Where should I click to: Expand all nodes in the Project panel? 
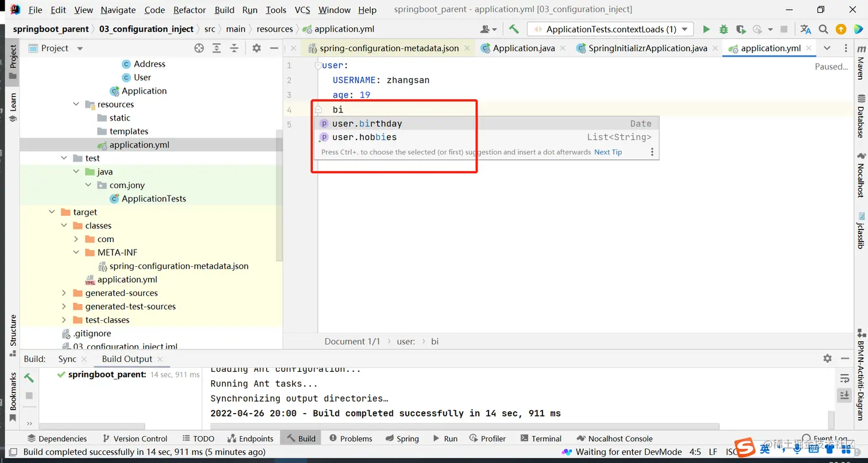click(x=216, y=48)
